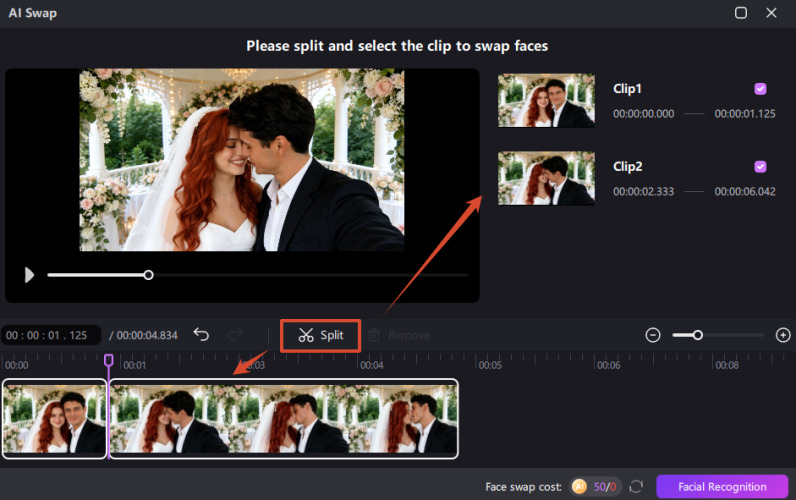796x500 pixels.
Task: Play the preview video
Action: point(29,275)
